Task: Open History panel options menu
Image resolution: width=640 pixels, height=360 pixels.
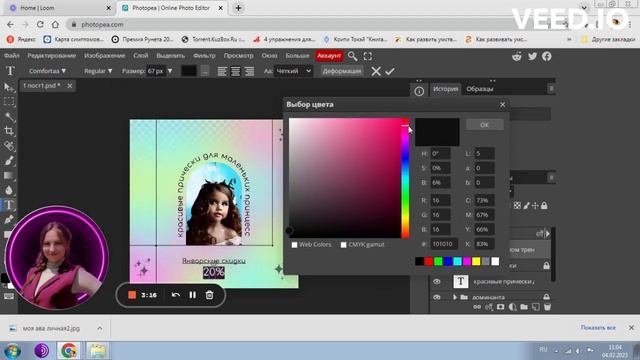Action: click(x=551, y=89)
